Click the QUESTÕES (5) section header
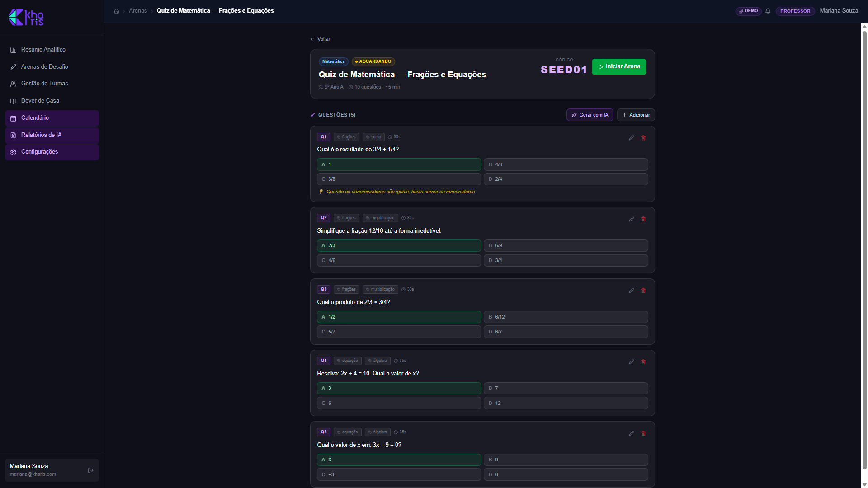Image resolution: width=868 pixels, height=488 pixels. tap(337, 115)
